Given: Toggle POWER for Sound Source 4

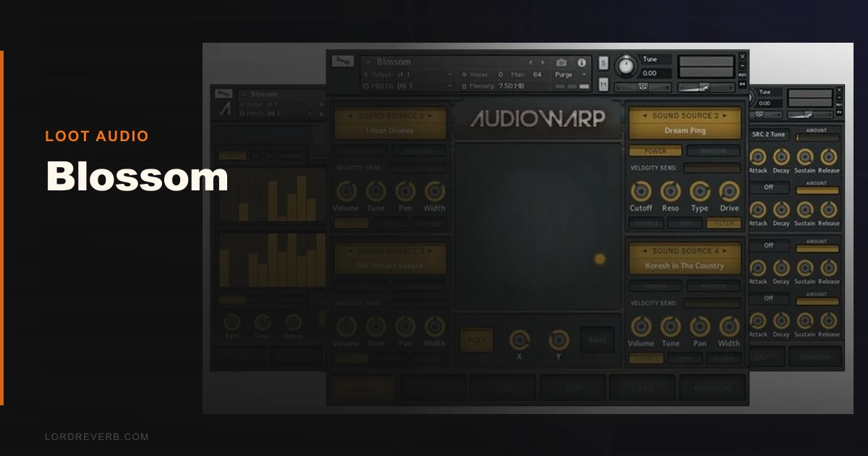Looking at the screenshot, I should (x=655, y=287).
